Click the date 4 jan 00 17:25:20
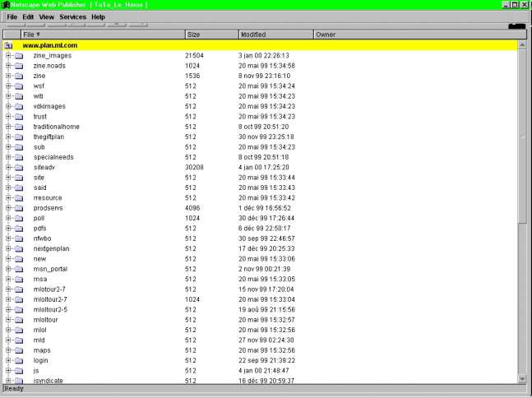Viewport: 532px width, 398px height. (x=264, y=167)
